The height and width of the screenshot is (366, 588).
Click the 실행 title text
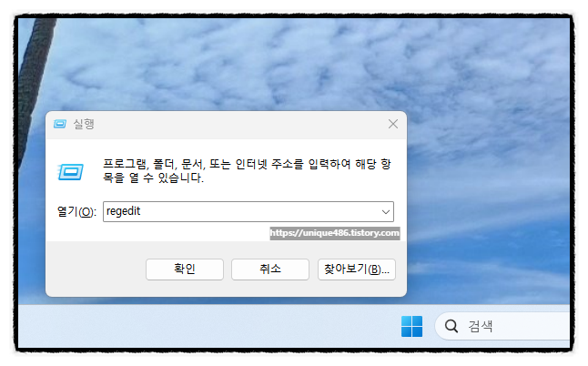point(84,124)
